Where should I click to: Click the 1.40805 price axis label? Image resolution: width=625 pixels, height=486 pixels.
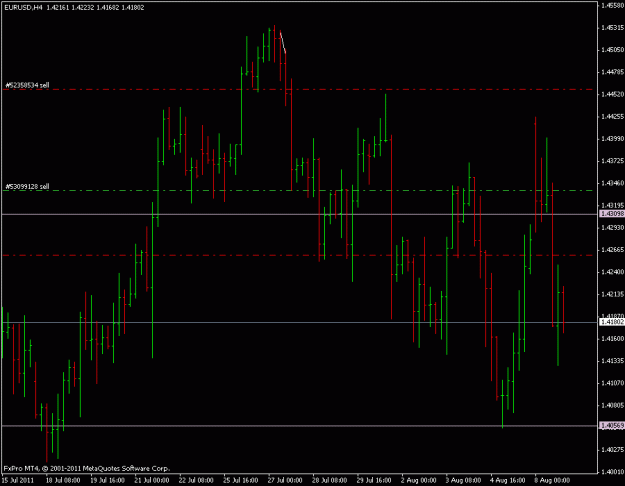click(612, 405)
